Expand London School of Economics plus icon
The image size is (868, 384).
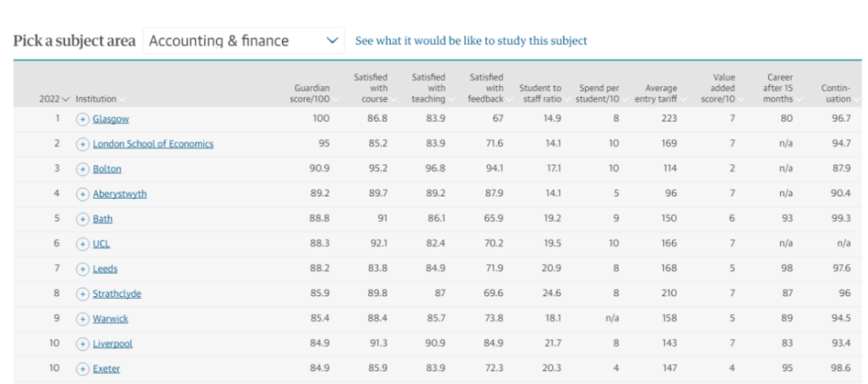click(83, 143)
